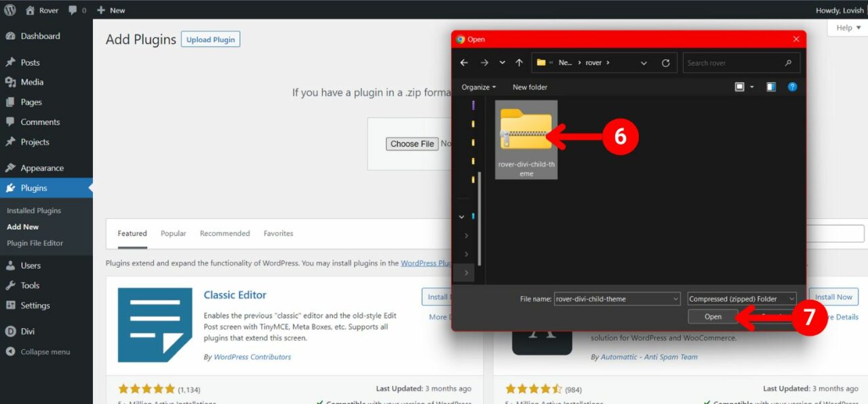868x404 pixels.
Task: Go up one folder level
Action: [x=519, y=63]
